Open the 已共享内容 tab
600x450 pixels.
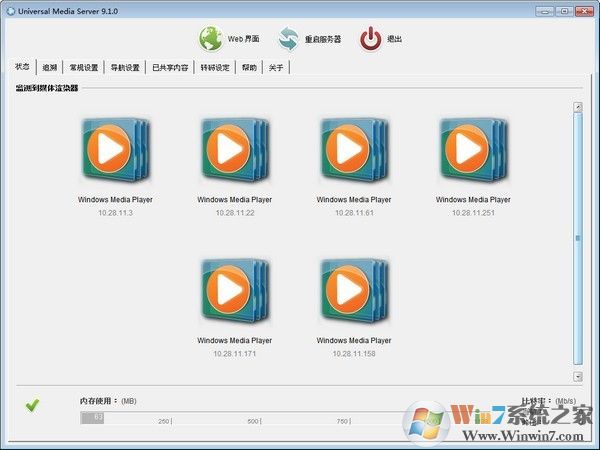point(170,68)
